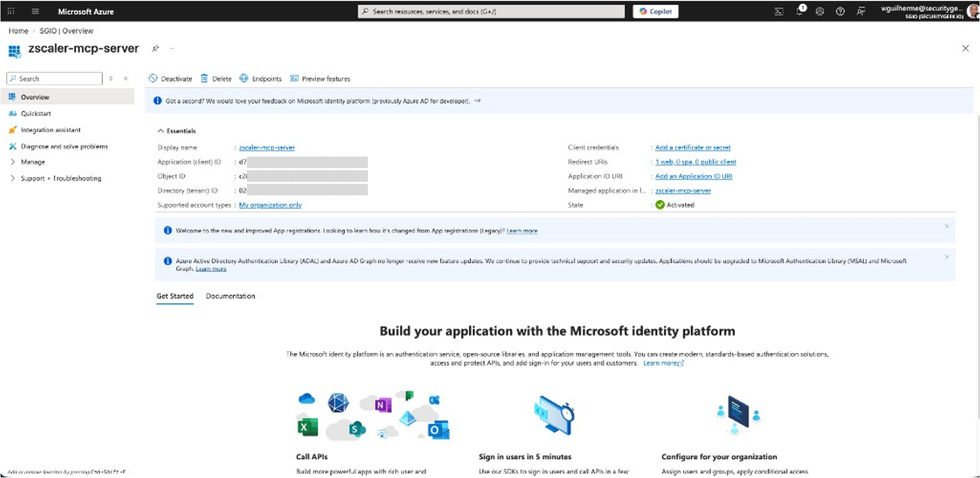The width and height of the screenshot is (980, 478).
Task: Click Delete in the toolbar
Action: pyautogui.click(x=216, y=78)
